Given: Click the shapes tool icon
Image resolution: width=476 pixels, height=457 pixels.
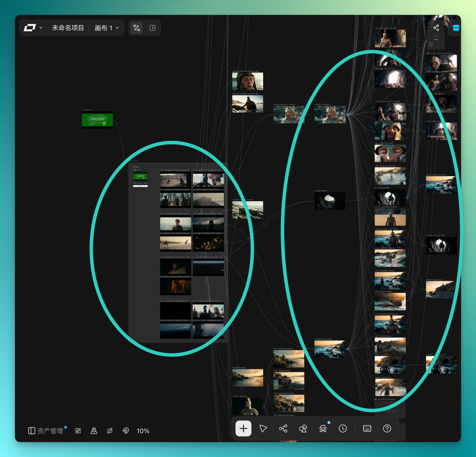Looking at the screenshot, I should (x=303, y=428).
